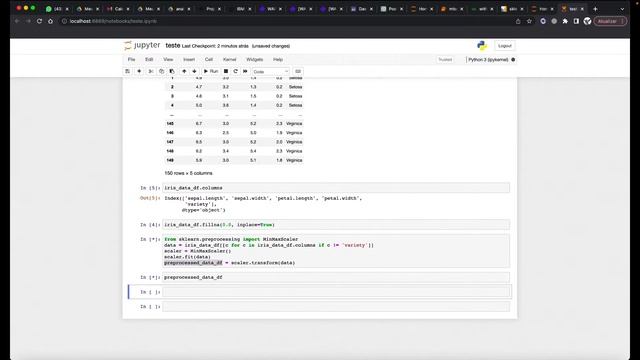Click the browser back arrow
Screen dimensions: 640x360
(x=17, y=21)
